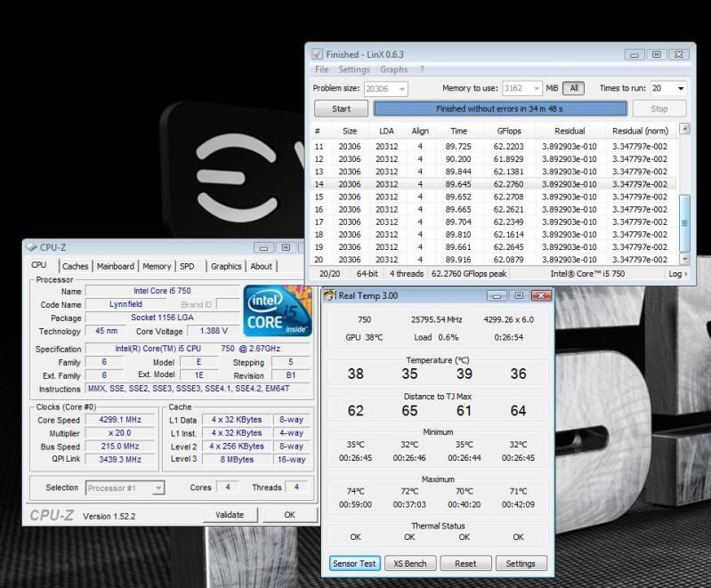Click the Sensor Test button in Real Temp

coord(354,563)
